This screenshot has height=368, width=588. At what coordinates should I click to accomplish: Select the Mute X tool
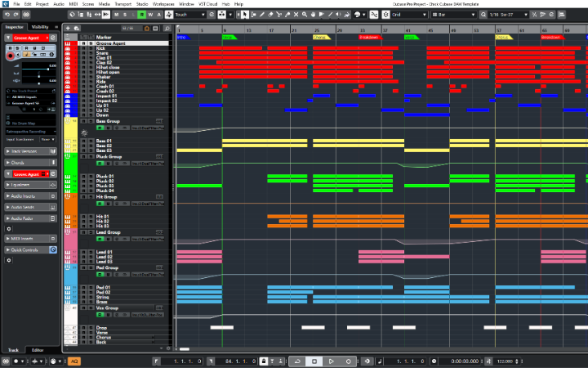[x=296, y=15]
